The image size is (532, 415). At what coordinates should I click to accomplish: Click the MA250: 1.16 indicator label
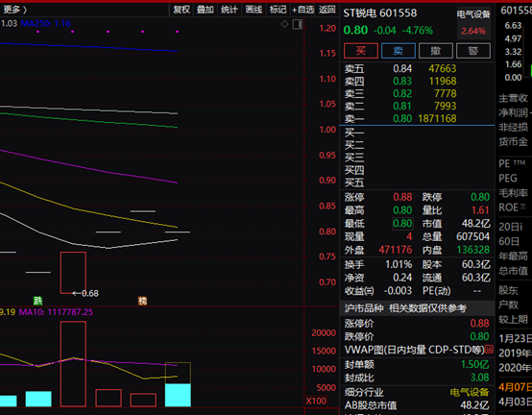coord(45,23)
